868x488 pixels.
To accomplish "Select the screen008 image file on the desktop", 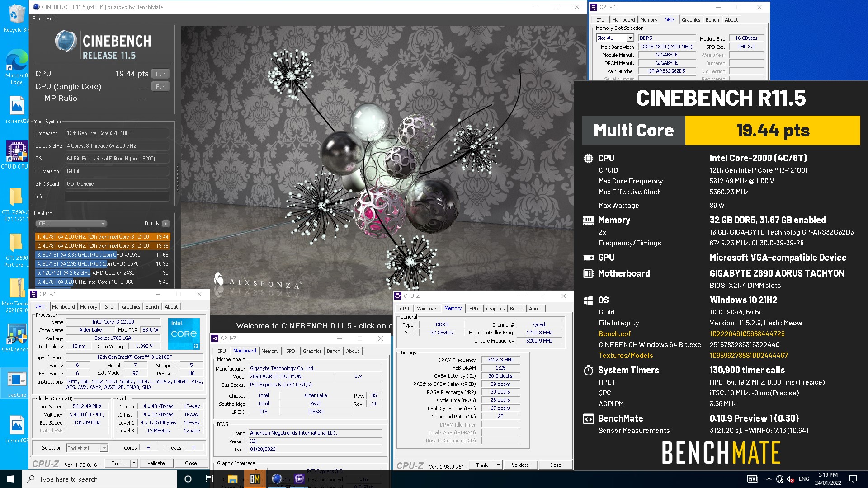I will [x=17, y=429].
